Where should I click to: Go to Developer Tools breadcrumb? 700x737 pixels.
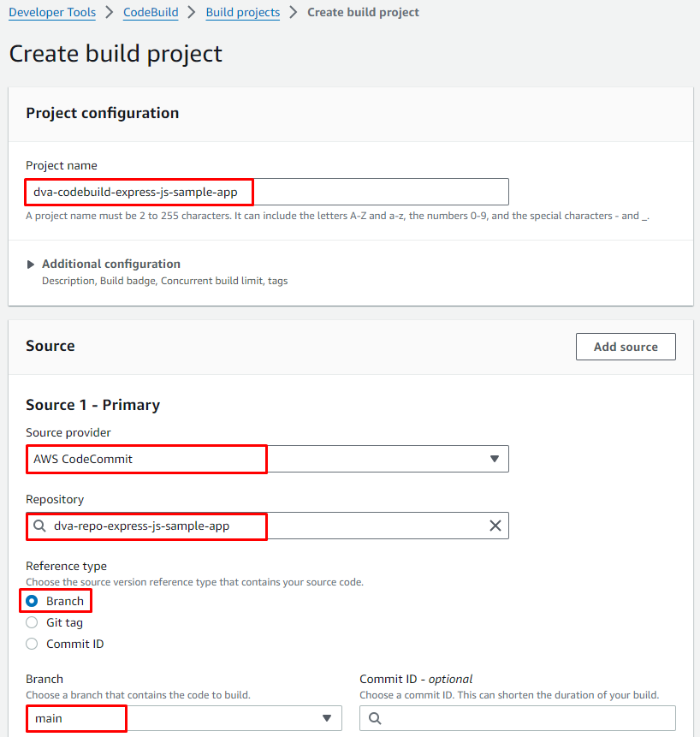click(x=51, y=13)
